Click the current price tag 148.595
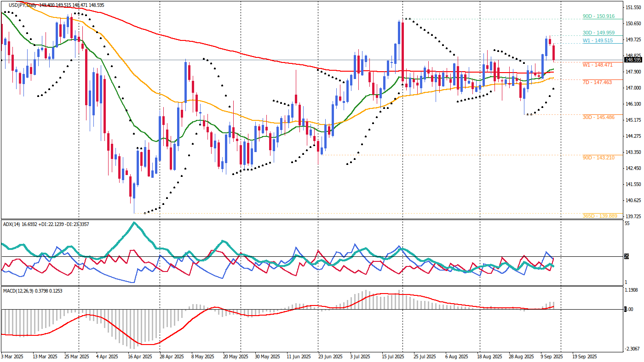The width and height of the screenshot is (644, 362). point(633,60)
